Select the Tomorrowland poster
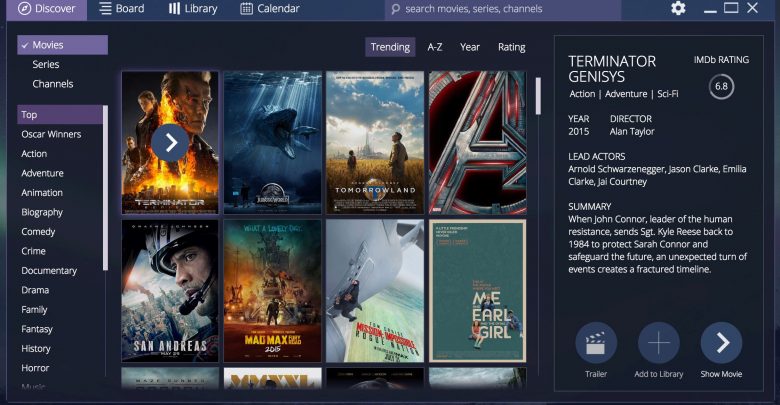This screenshot has width=780, height=405. [x=375, y=143]
